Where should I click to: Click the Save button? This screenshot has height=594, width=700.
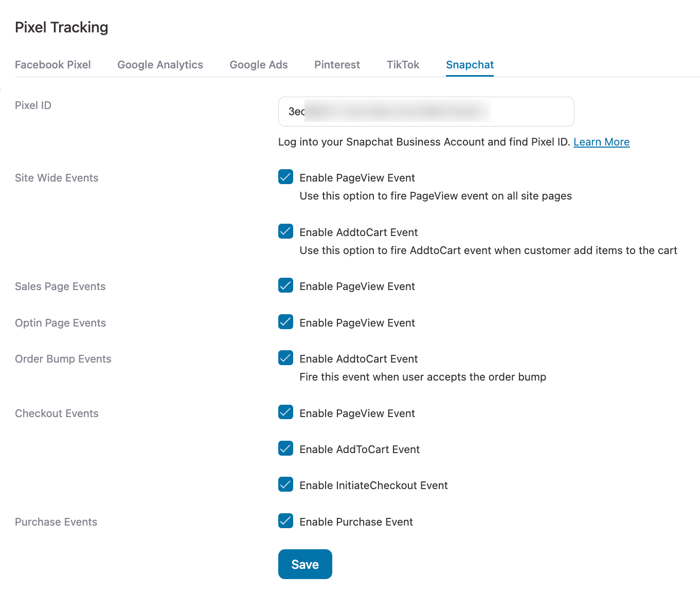click(x=305, y=564)
